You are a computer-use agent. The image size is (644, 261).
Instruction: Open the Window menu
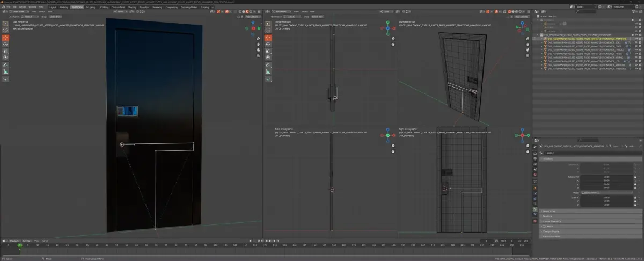coord(32,7)
